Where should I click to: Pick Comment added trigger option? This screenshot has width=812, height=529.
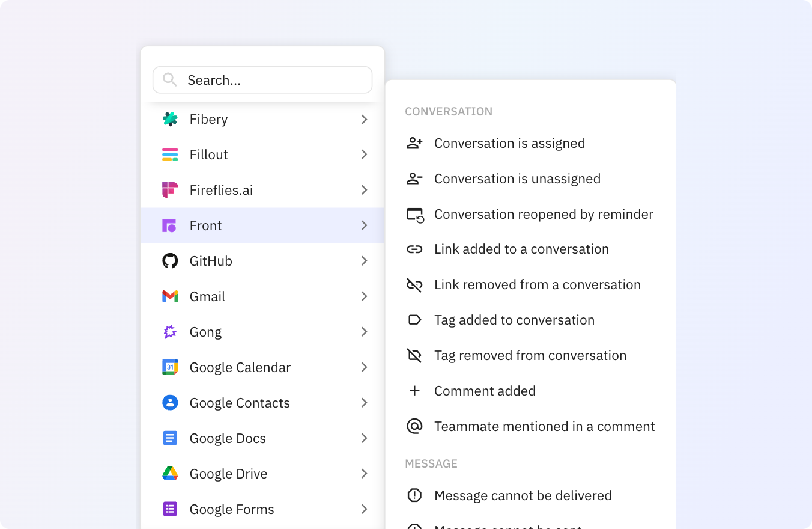pyautogui.click(x=485, y=391)
